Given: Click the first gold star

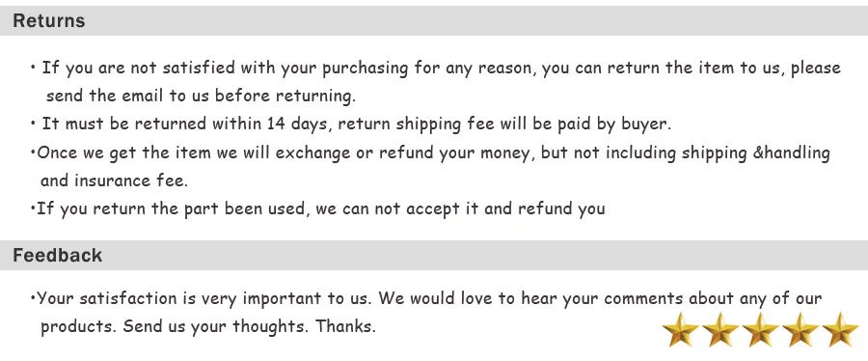Looking at the screenshot, I should tap(680, 329).
